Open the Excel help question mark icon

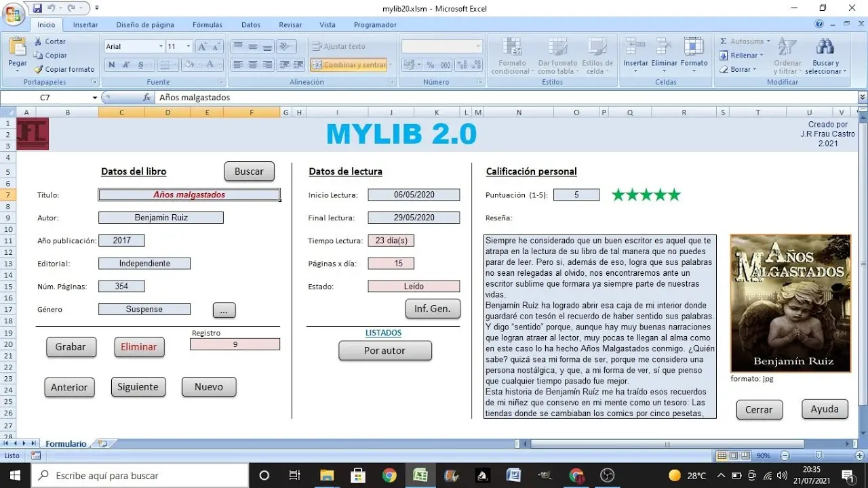coord(819,24)
